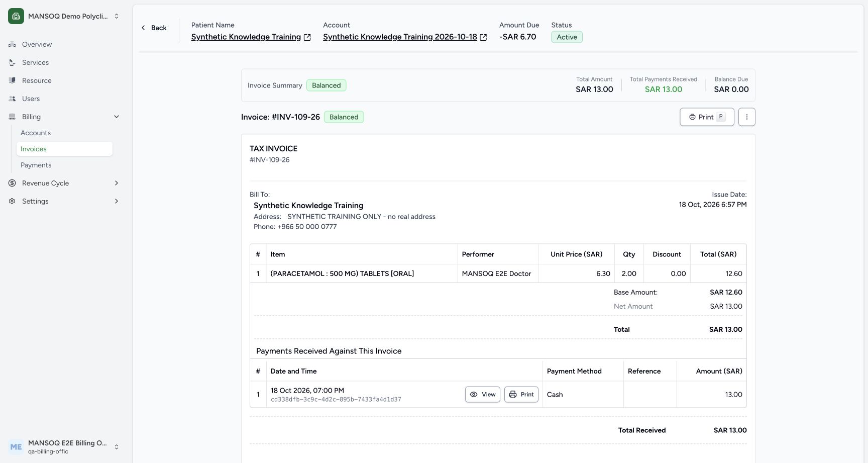Click the Balance Due SAR 0.00 value
Screen dimensions: 868x463
731,89
